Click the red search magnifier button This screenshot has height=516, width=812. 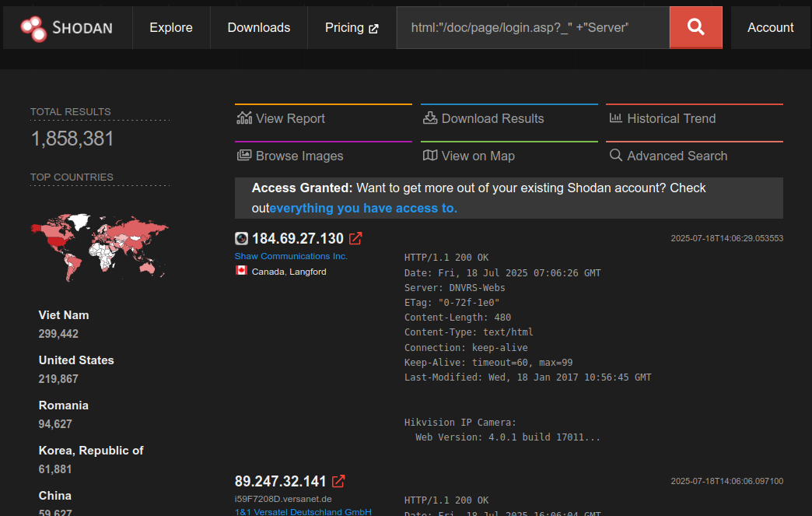(695, 27)
